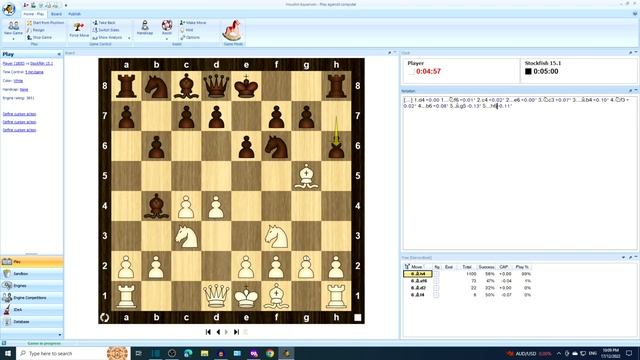Switch to the Board ribbon tab

pyautogui.click(x=56, y=14)
